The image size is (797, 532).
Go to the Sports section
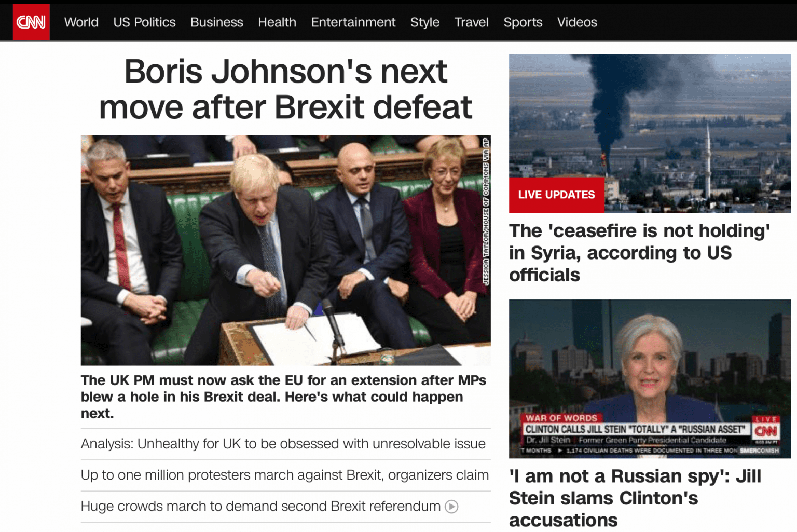(x=523, y=22)
